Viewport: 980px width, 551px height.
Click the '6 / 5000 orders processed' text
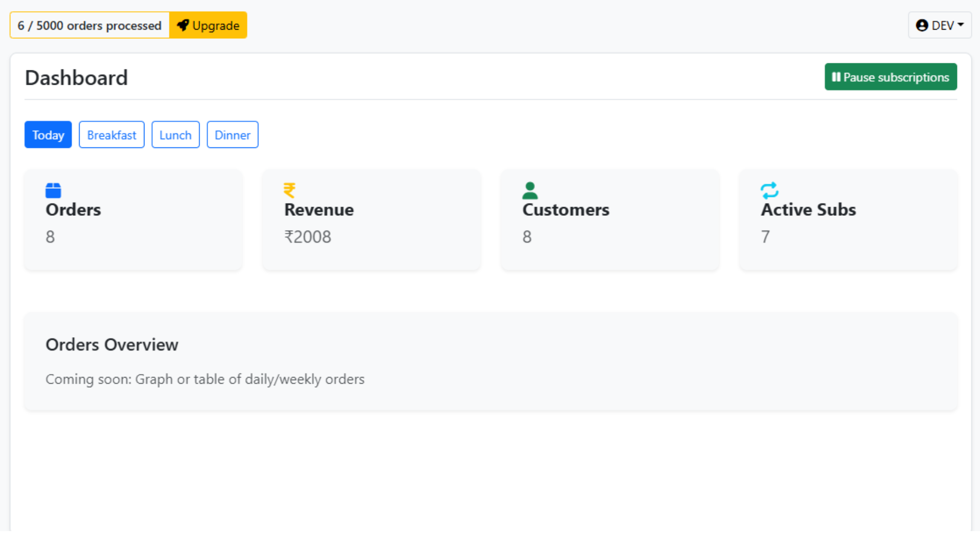[89, 26]
